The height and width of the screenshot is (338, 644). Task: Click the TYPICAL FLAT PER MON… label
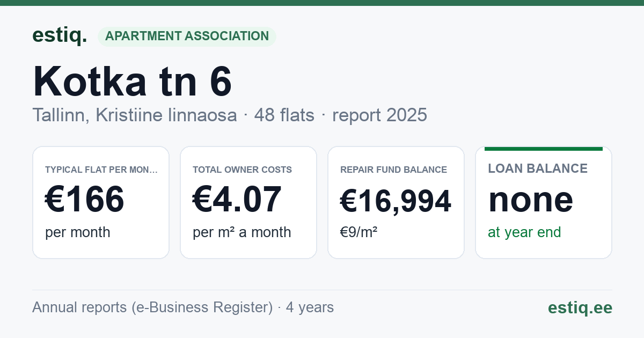[x=102, y=170]
